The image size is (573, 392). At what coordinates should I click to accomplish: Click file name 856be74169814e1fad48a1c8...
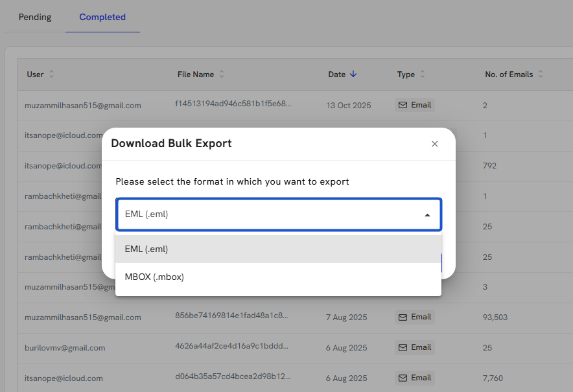pyautogui.click(x=233, y=316)
